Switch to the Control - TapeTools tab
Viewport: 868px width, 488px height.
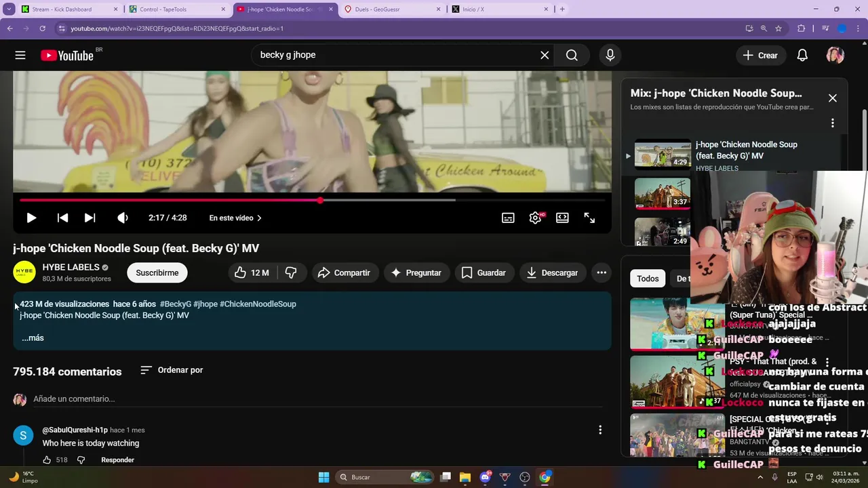(178, 9)
